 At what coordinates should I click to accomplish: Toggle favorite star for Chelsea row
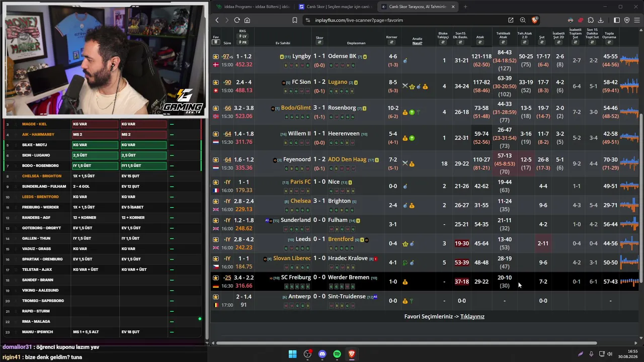(216, 201)
